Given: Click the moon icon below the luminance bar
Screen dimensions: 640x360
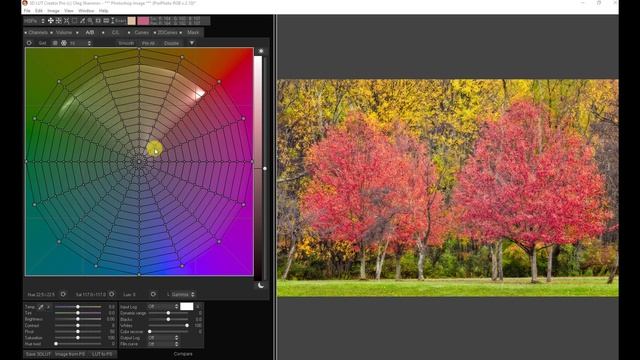Looking at the screenshot, I should click(261, 285).
